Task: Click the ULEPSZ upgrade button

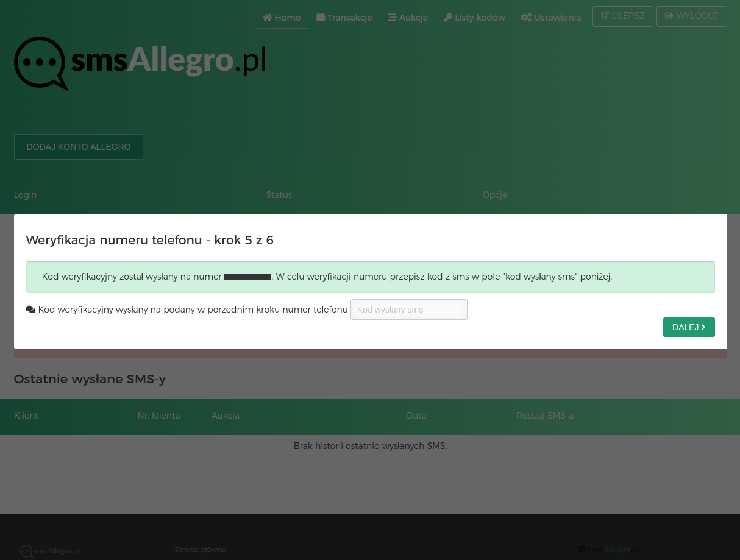Action: pos(623,16)
